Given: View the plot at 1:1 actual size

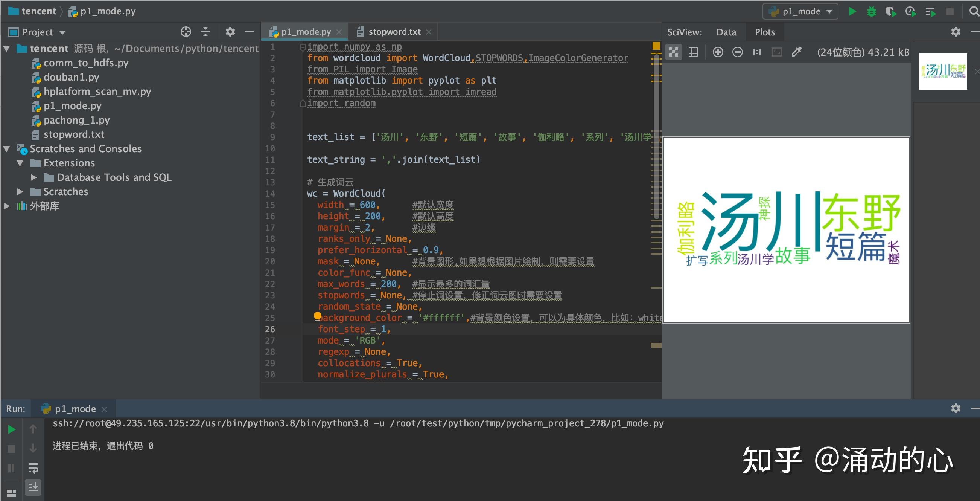Looking at the screenshot, I should click(756, 52).
